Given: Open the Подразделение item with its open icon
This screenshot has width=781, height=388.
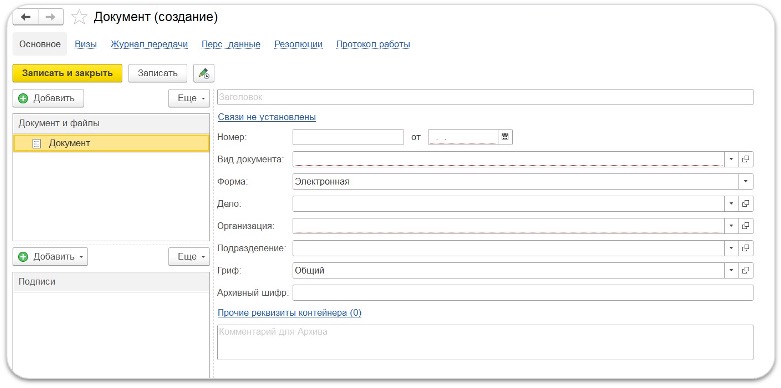Looking at the screenshot, I should click(x=746, y=248).
